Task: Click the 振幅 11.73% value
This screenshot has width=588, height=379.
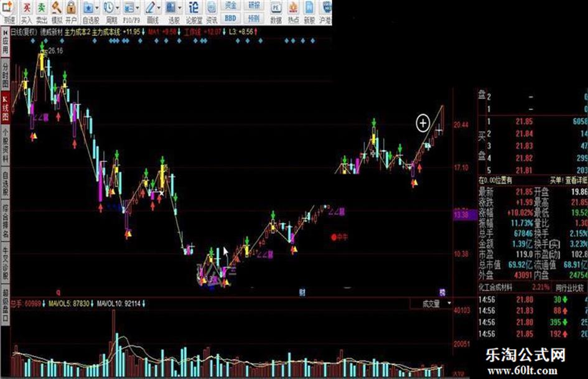Action: [x=522, y=223]
